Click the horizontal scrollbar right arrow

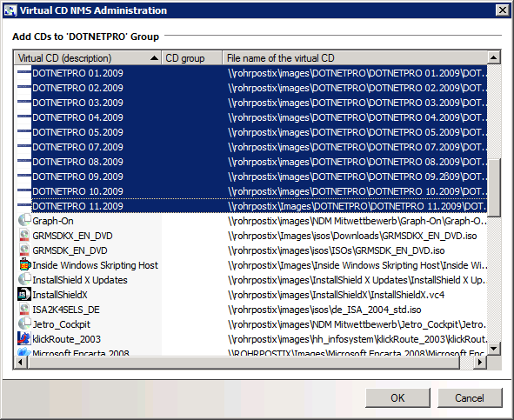pyautogui.click(x=480, y=363)
